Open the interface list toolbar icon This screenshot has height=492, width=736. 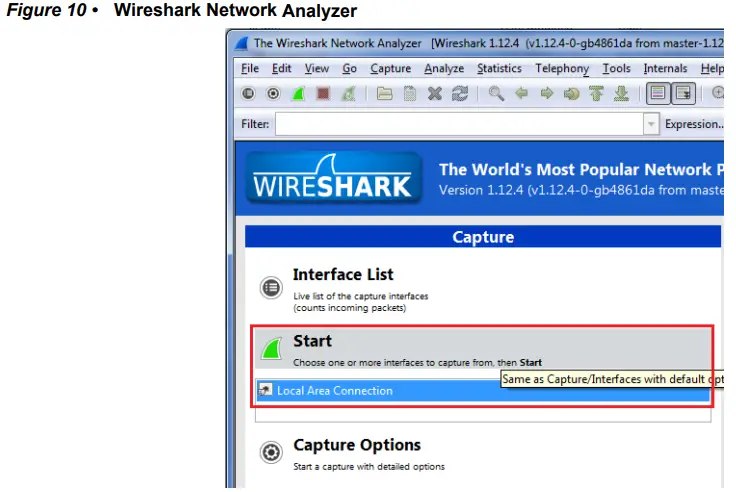point(248,93)
